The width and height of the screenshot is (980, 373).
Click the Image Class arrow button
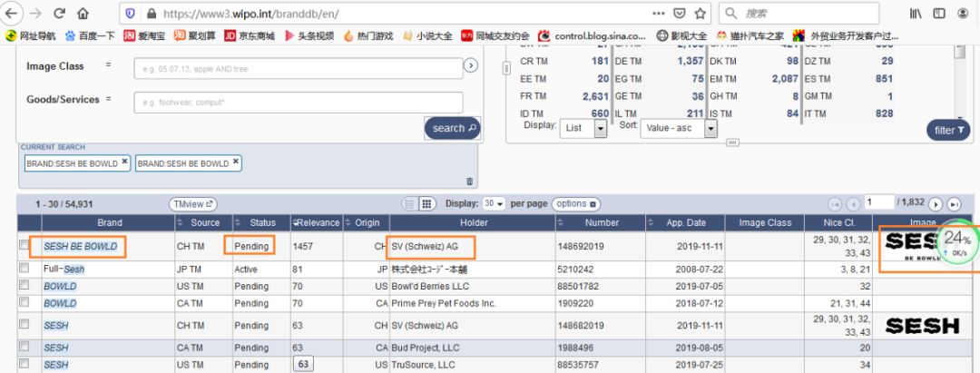pos(471,65)
